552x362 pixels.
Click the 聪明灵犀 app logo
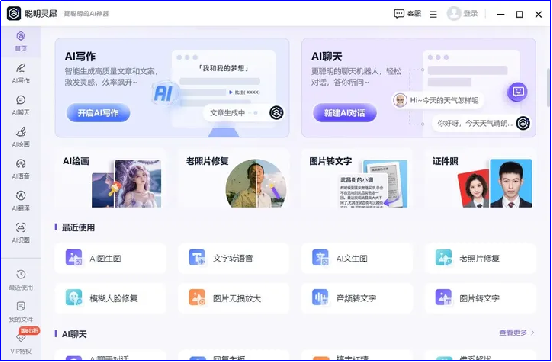coord(14,13)
